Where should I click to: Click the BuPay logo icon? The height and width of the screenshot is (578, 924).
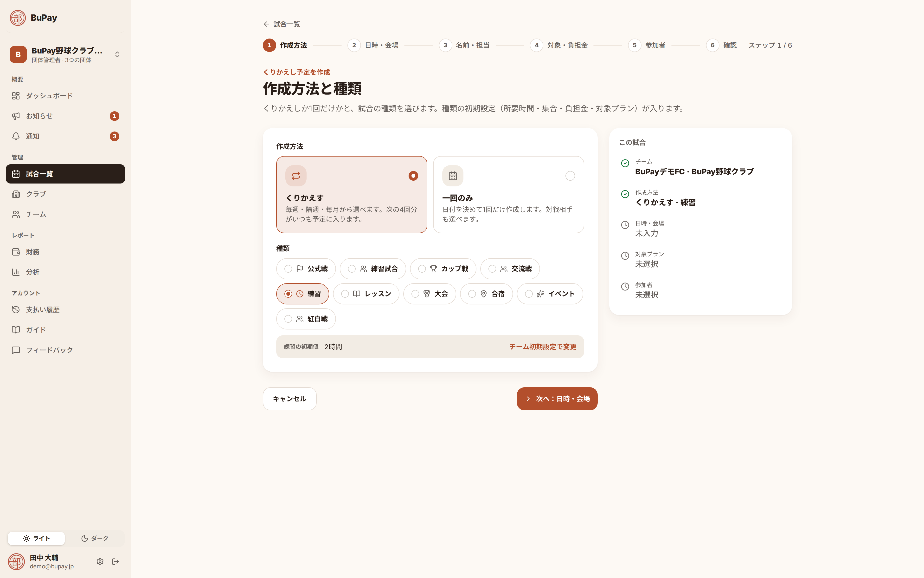[x=18, y=18]
